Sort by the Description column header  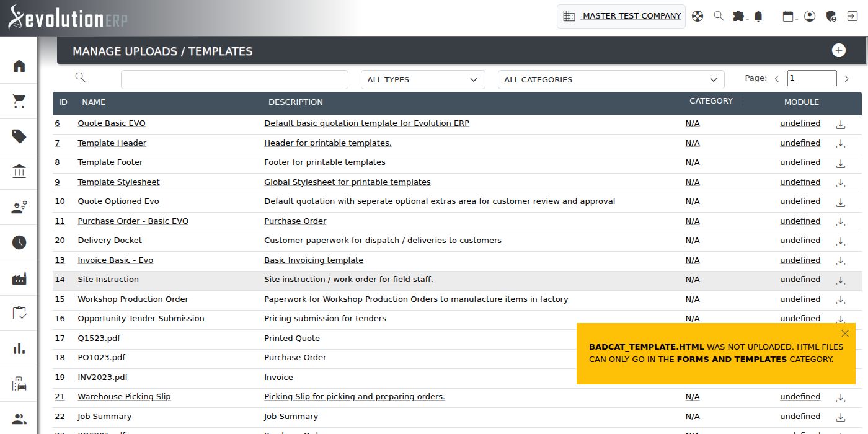[295, 102]
